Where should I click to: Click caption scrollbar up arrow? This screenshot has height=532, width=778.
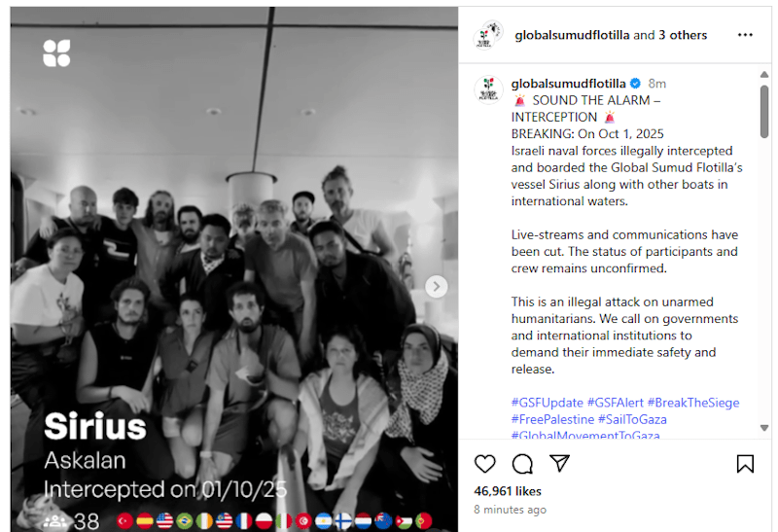pyautogui.click(x=764, y=75)
